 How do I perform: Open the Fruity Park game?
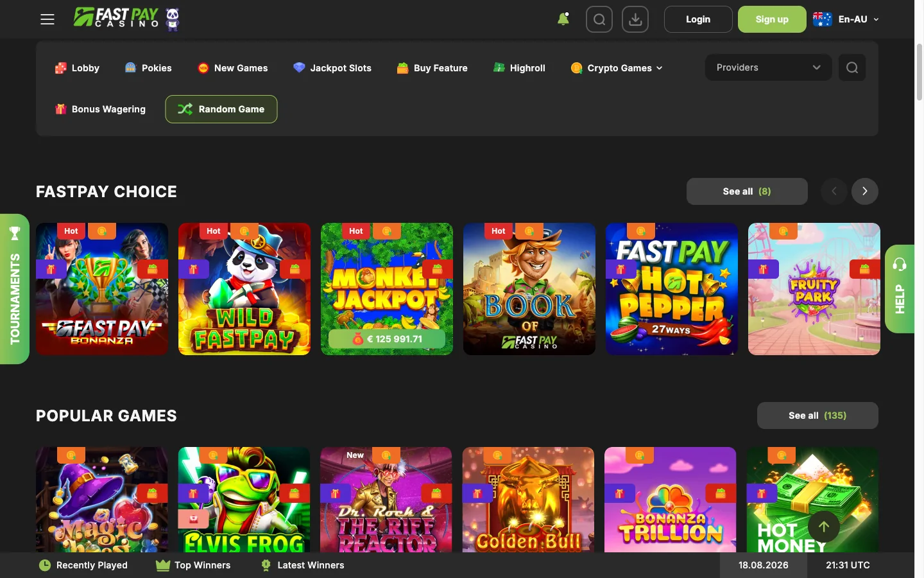pos(814,289)
